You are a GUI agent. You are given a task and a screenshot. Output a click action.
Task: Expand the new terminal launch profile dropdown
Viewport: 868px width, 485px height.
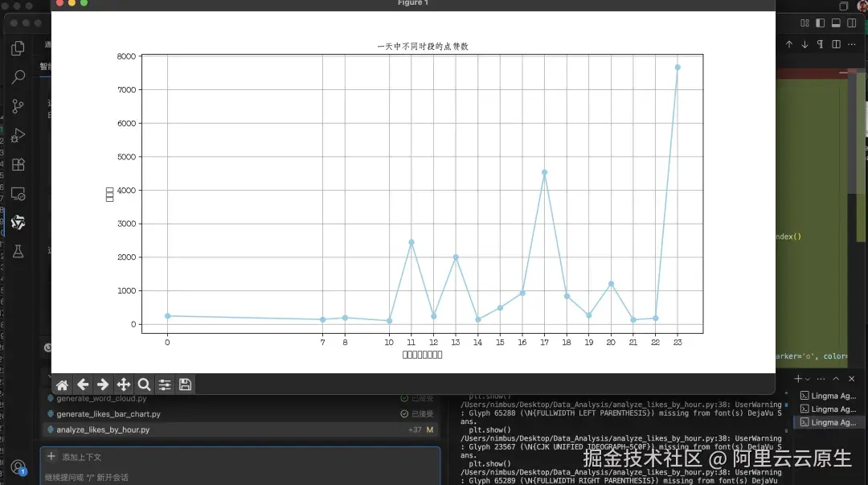click(808, 379)
